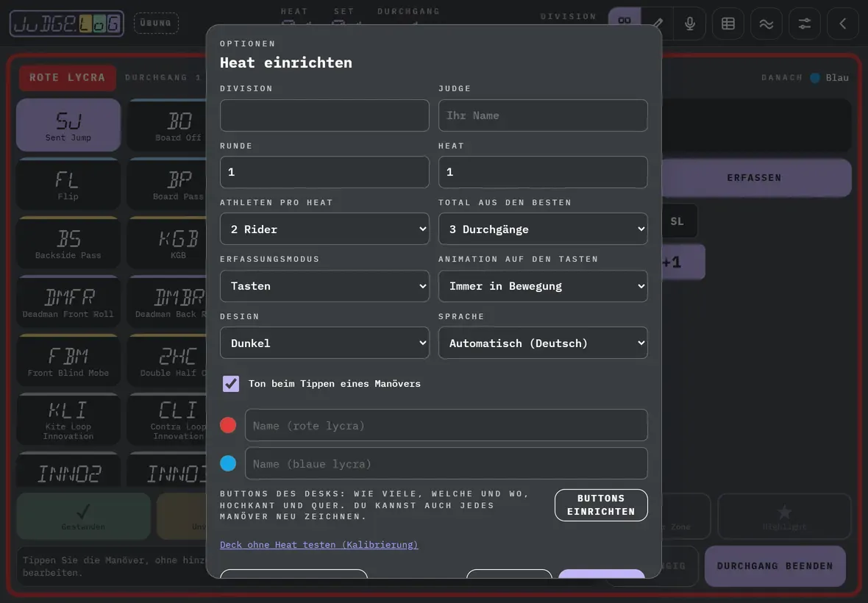Click the red lycra color dot
Viewport: 868px width, 603px height.
228,425
